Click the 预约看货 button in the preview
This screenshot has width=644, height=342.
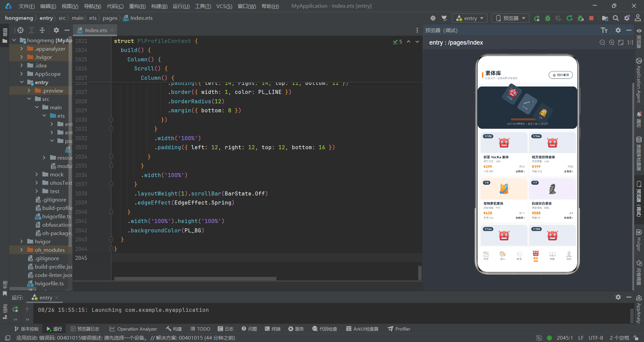point(561,75)
